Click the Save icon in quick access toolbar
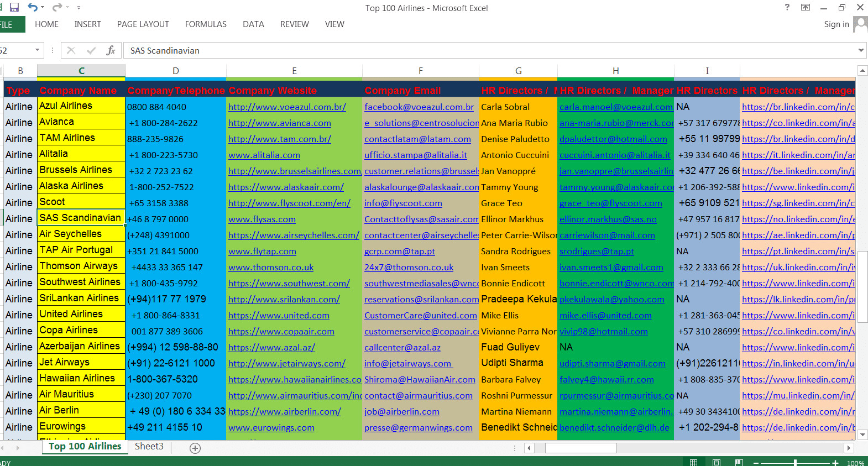Viewport: 868px width, 466px height. [x=14, y=7]
